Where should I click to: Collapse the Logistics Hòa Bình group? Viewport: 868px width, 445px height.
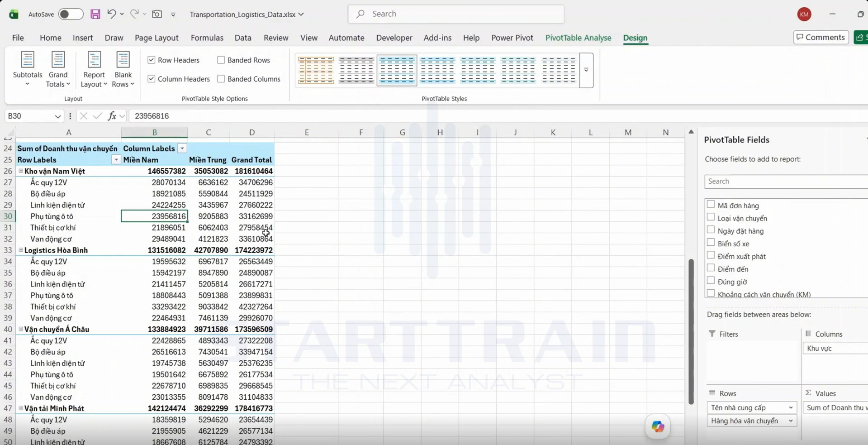point(21,250)
